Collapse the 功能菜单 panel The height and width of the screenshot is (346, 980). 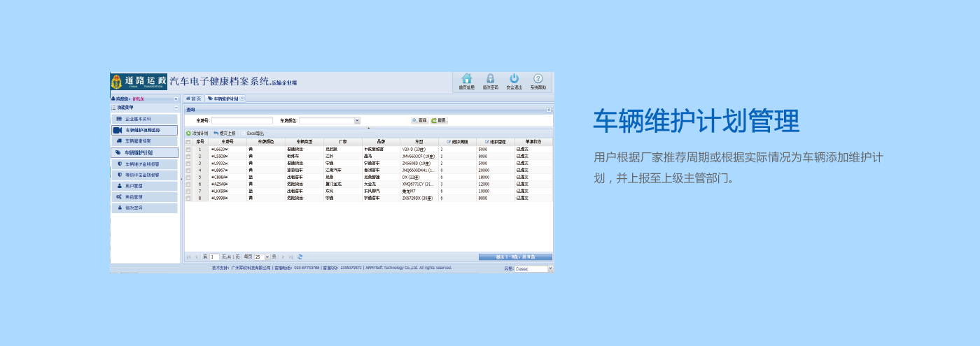coord(176,108)
